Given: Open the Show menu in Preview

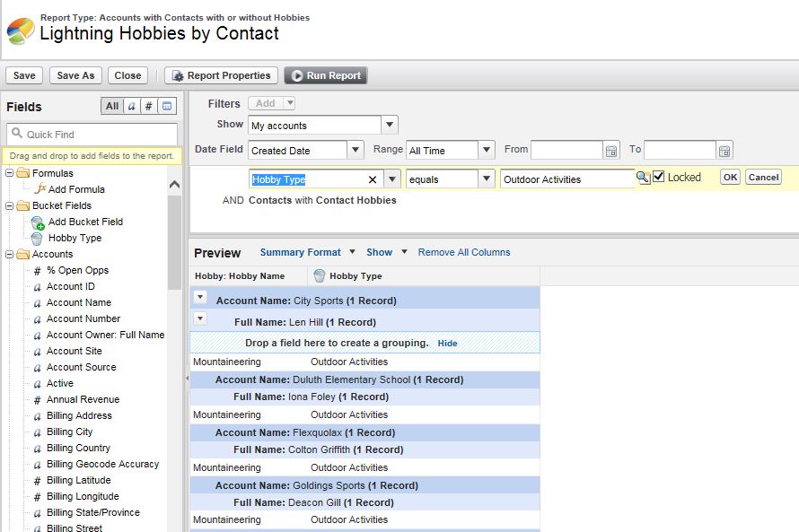Looking at the screenshot, I should point(386,252).
